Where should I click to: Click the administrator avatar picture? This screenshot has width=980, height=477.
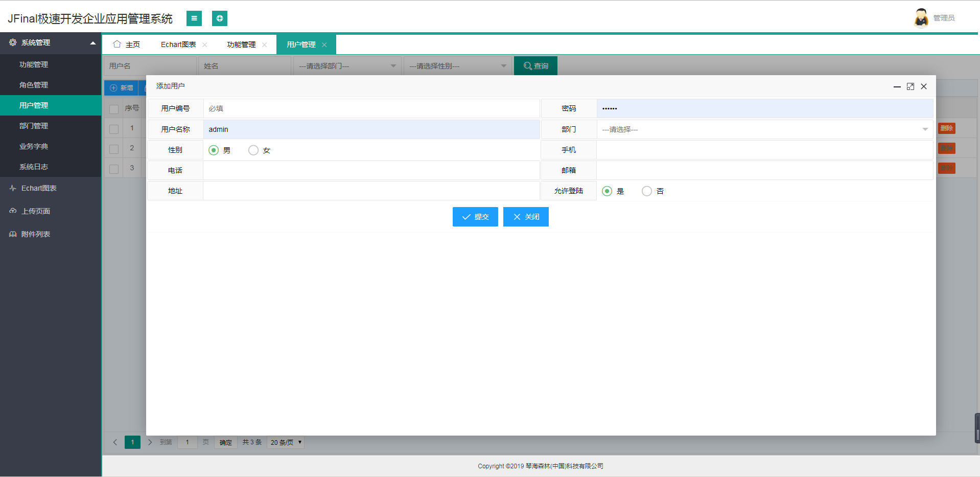point(921,17)
